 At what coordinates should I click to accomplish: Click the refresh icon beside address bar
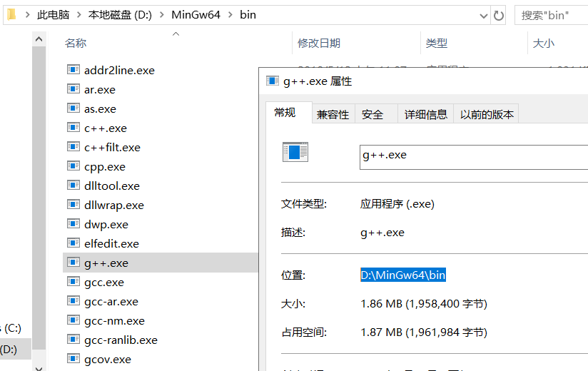click(498, 16)
